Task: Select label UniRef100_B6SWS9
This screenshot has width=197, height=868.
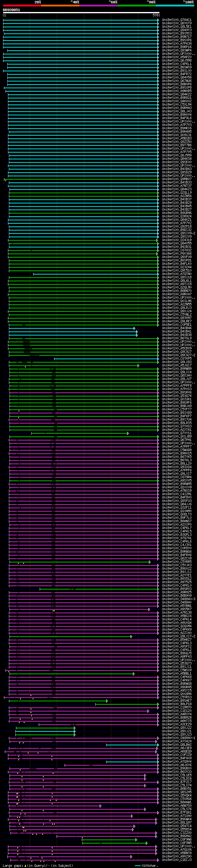Action: click(176, 67)
